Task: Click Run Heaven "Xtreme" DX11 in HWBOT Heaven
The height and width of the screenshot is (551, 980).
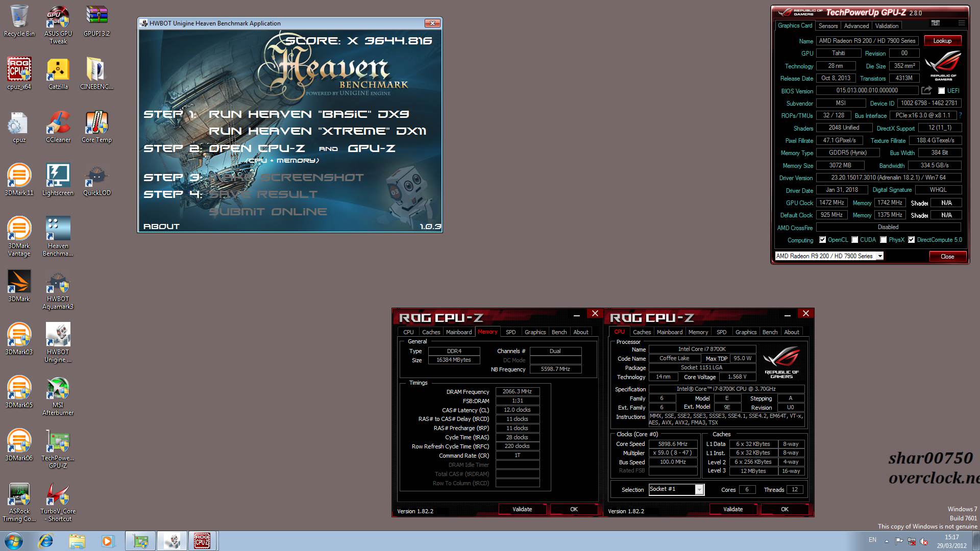Action: tap(317, 131)
